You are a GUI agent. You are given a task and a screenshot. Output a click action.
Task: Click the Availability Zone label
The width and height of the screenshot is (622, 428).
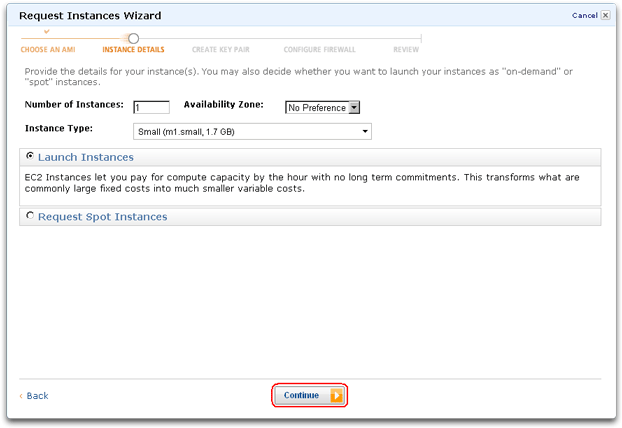pos(223,104)
